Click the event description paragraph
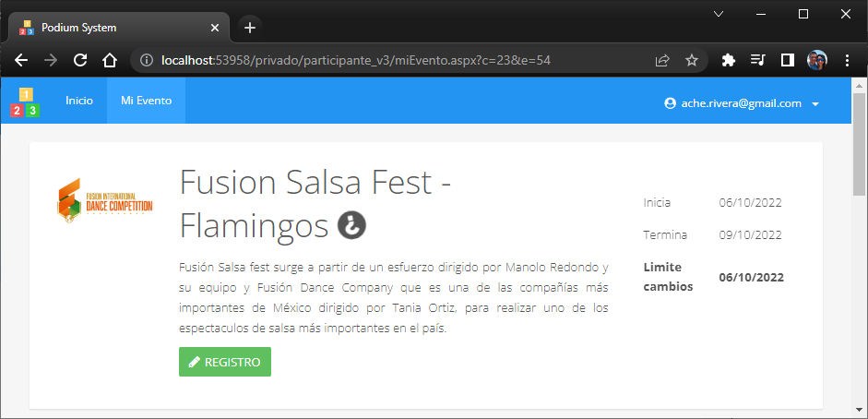The width and height of the screenshot is (868, 419). 394,298
